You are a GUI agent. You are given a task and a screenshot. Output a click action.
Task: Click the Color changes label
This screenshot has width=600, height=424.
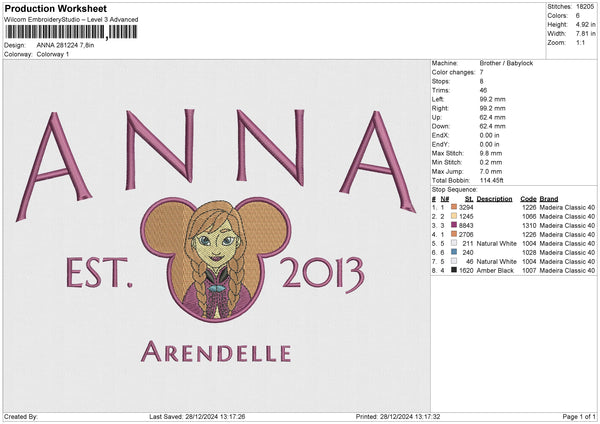point(453,72)
